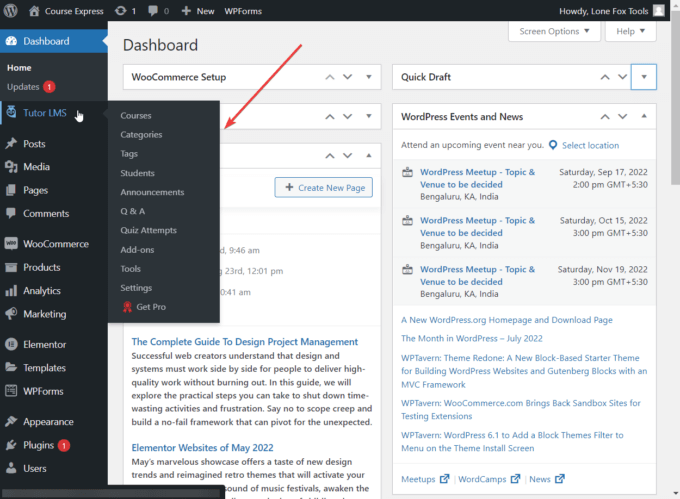
Task: Click the Comments sidebar icon
Action: click(x=11, y=213)
